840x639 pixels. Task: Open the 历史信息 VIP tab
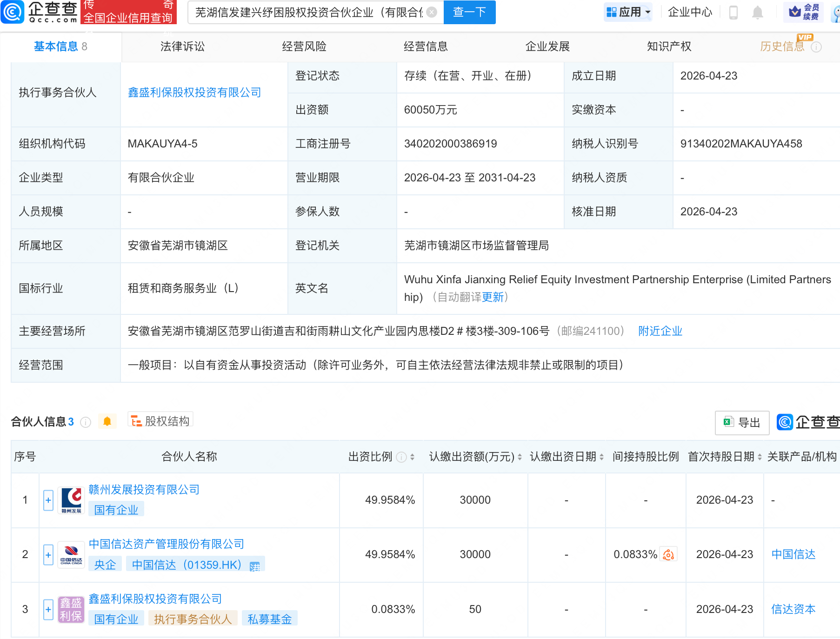[782, 46]
